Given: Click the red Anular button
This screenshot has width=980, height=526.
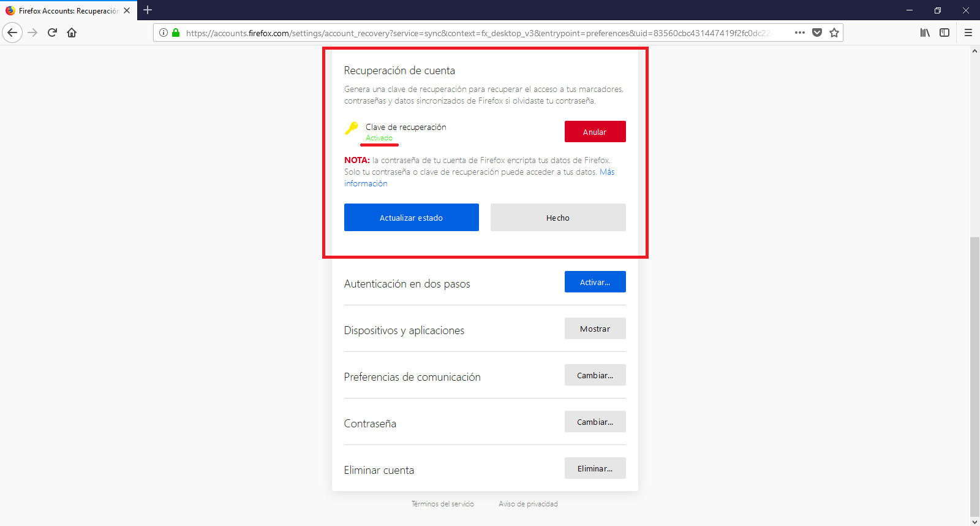Looking at the screenshot, I should point(595,132).
